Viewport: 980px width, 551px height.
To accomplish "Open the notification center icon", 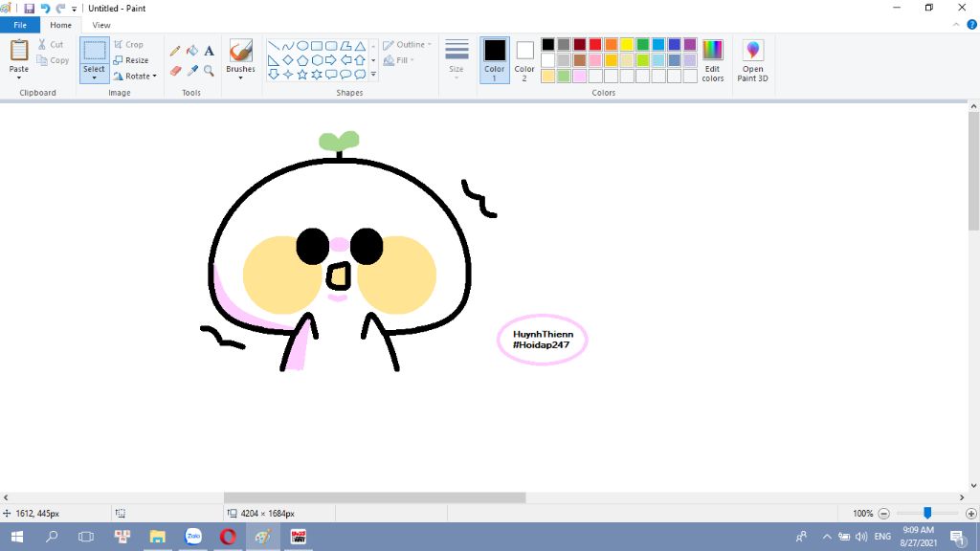I will click(x=957, y=536).
